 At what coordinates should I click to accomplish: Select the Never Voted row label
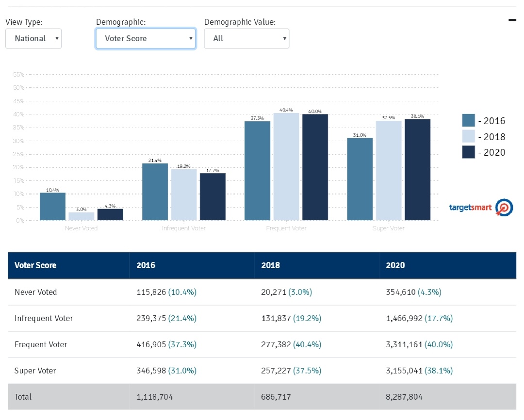36,292
